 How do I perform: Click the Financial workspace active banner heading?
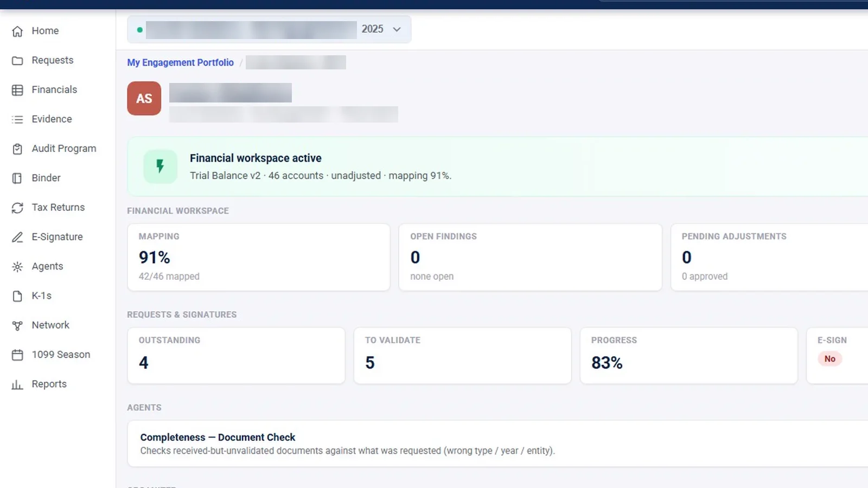(256, 158)
